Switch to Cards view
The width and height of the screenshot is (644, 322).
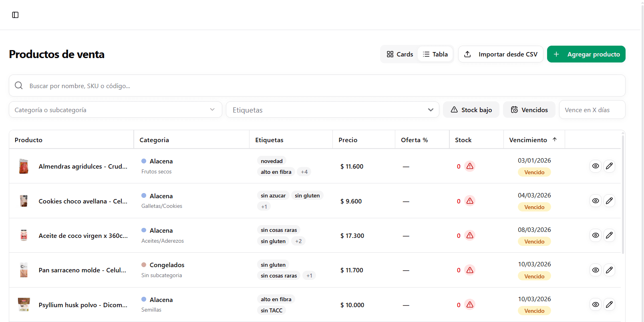coord(400,54)
